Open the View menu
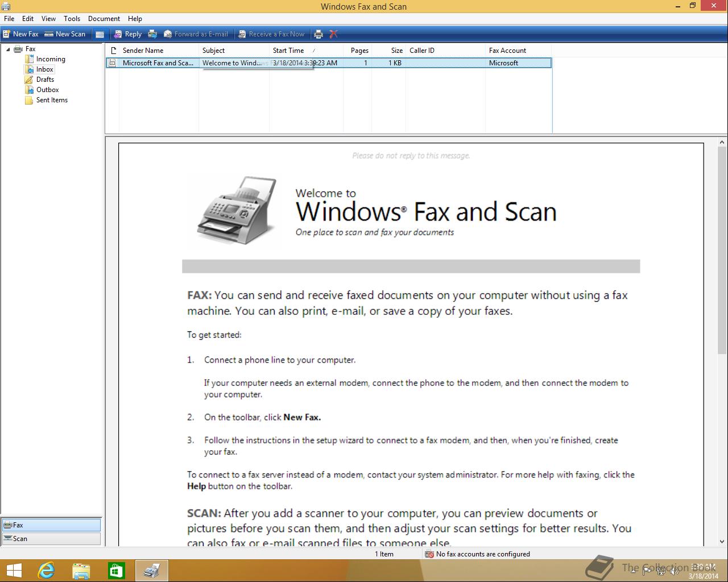 [48, 19]
